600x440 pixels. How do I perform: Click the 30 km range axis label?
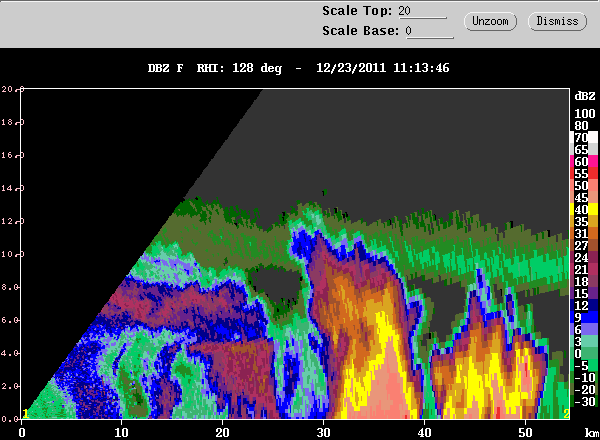tap(323, 432)
